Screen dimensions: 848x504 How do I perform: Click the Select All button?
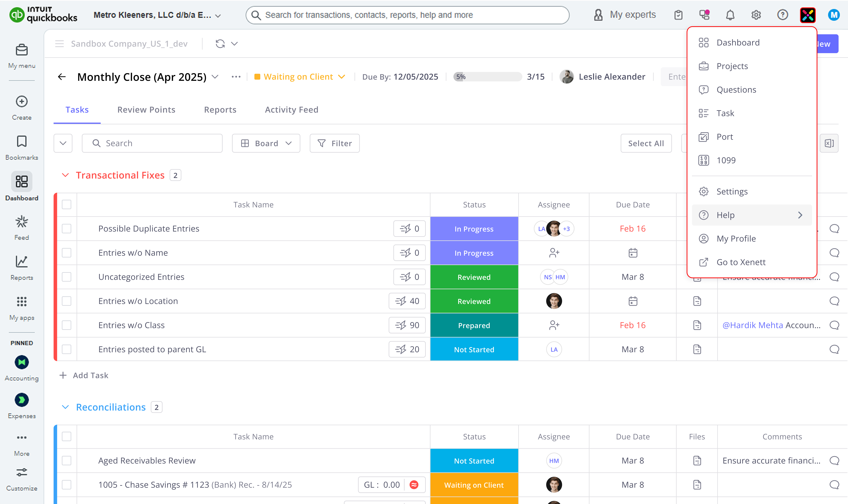point(646,143)
